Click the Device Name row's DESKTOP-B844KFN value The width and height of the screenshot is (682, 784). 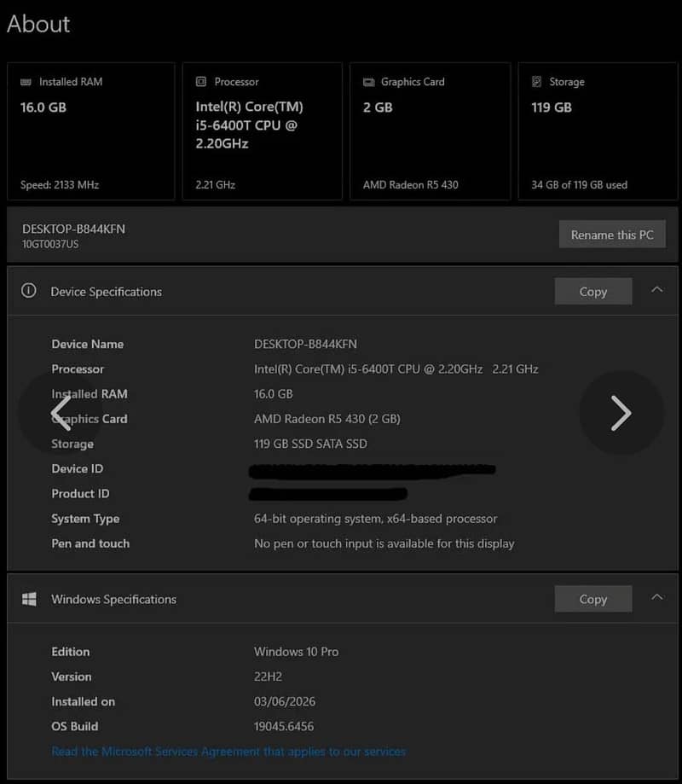305,344
